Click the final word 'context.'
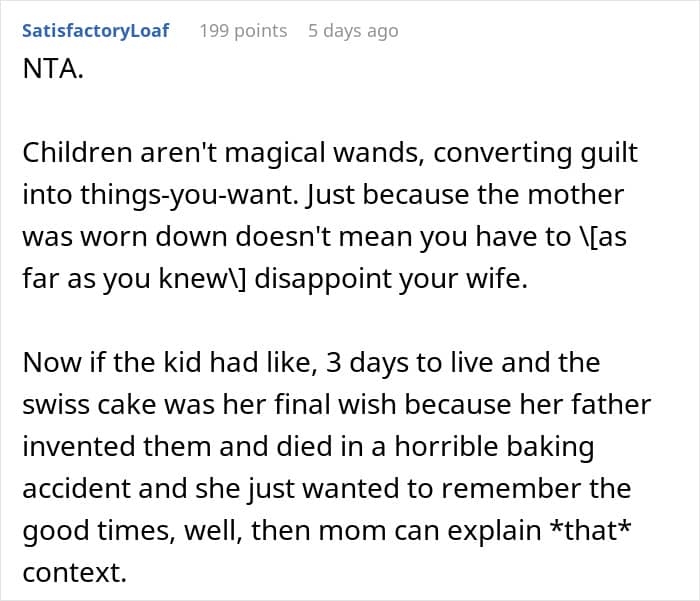700x601 pixels. coord(75,572)
